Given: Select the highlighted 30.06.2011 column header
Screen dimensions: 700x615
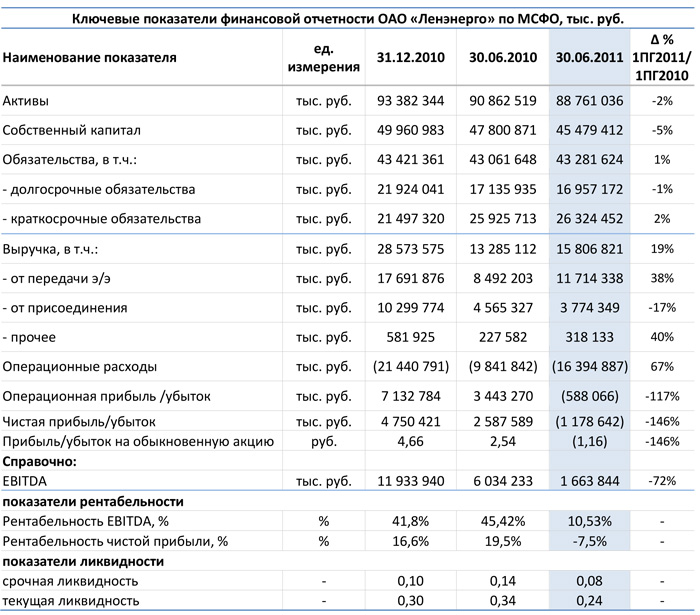Looking at the screenshot, I should coord(589,58).
